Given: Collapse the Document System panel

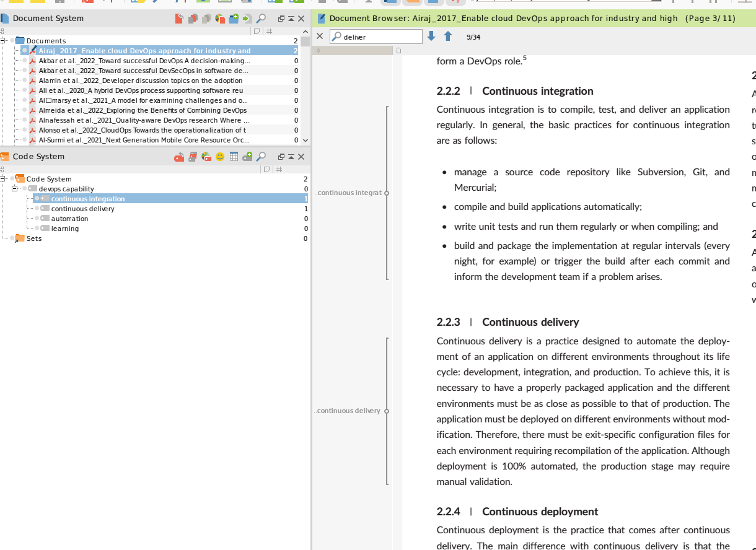Looking at the screenshot, I should pos(291,19).
